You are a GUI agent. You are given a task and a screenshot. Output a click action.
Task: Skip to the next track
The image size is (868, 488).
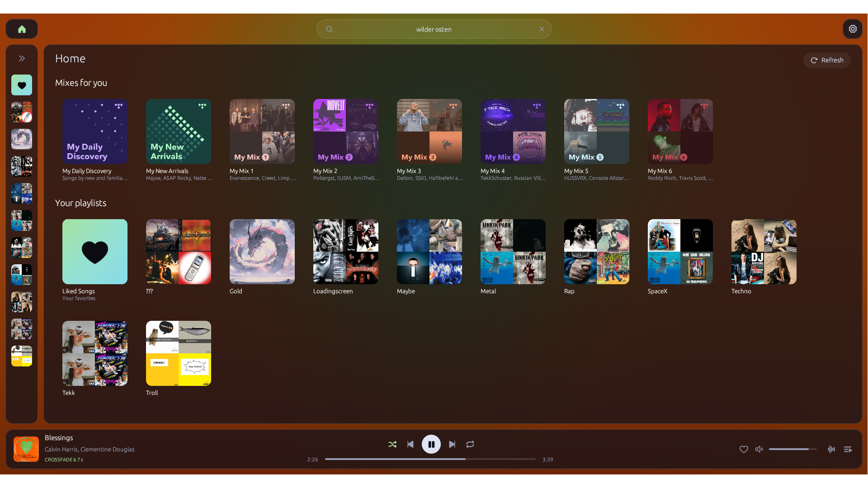click(x=452, y=444)
